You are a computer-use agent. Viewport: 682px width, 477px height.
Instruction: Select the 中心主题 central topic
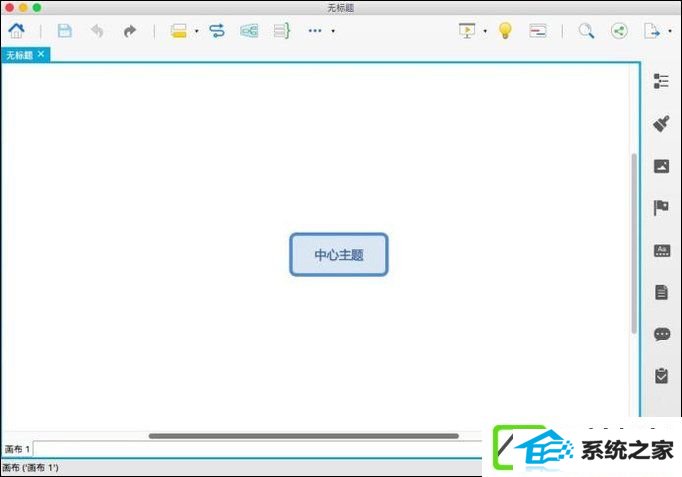pyautogui.click(x=338, y=254)
